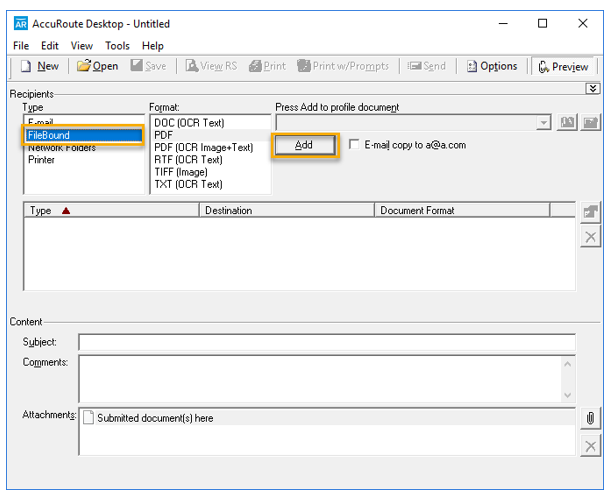Viewport: 613px width, 497px height.
Task: Open the Tools menu
Action: (117, 46)
